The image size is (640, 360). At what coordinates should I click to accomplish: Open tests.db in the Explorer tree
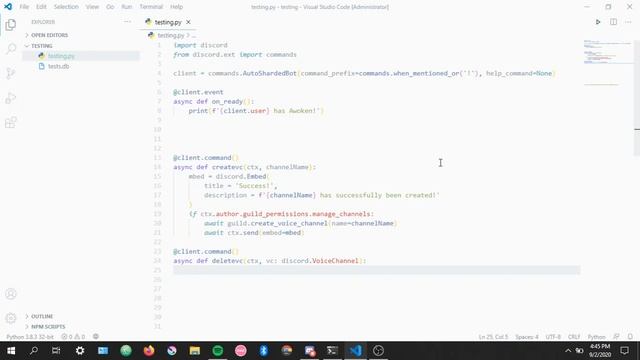coord(58,66)
